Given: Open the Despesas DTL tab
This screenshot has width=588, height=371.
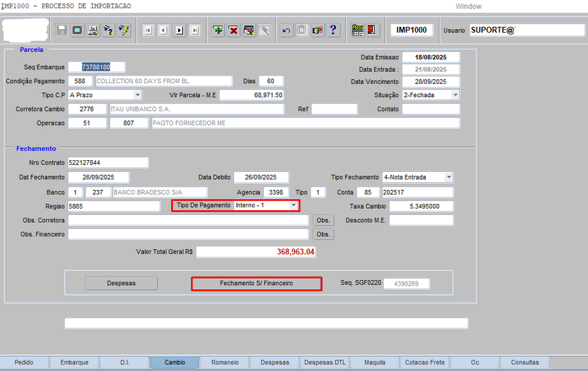Looking at the screenshot, I should 325,362.
